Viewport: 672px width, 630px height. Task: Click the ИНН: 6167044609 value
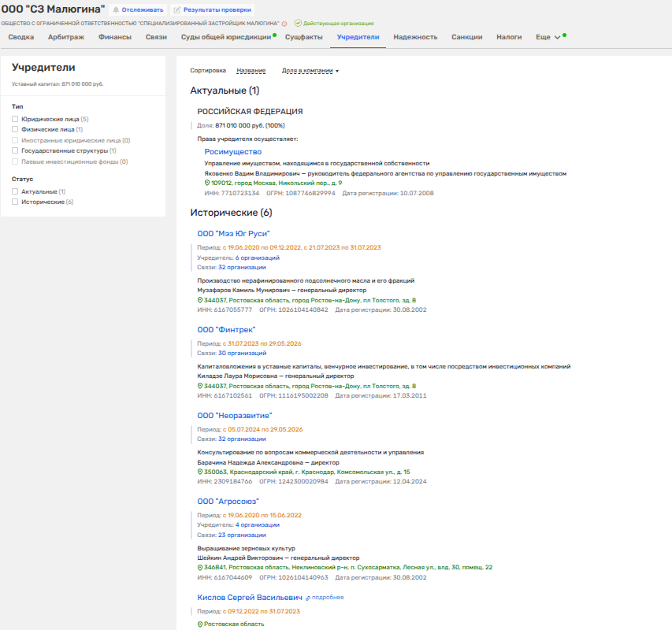click(x=225, y=577)
